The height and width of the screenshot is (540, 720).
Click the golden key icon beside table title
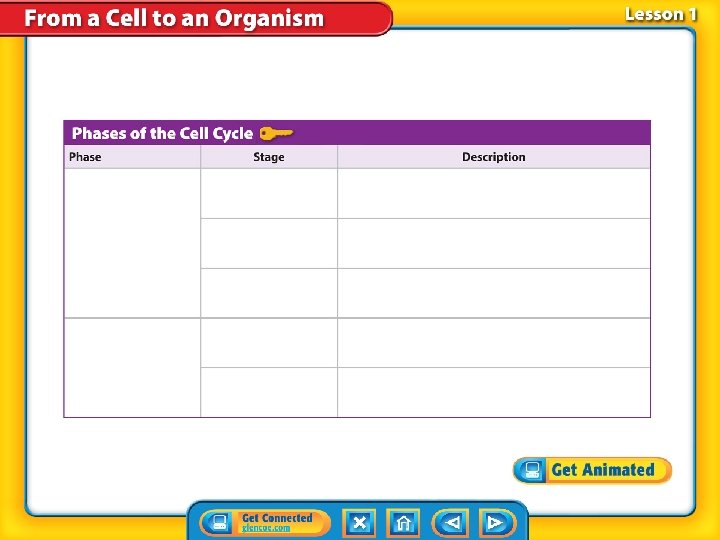pyautogui.click(x=276, y=134)
